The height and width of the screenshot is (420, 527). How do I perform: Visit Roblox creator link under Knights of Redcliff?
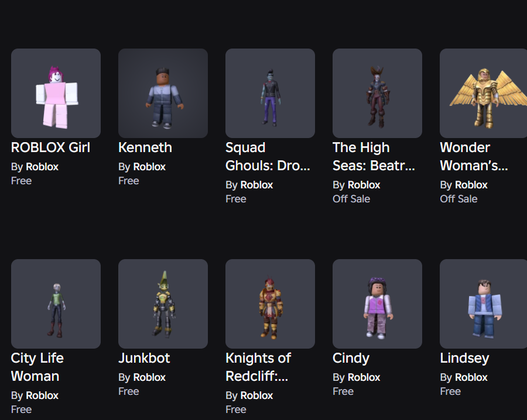[256, 395]
